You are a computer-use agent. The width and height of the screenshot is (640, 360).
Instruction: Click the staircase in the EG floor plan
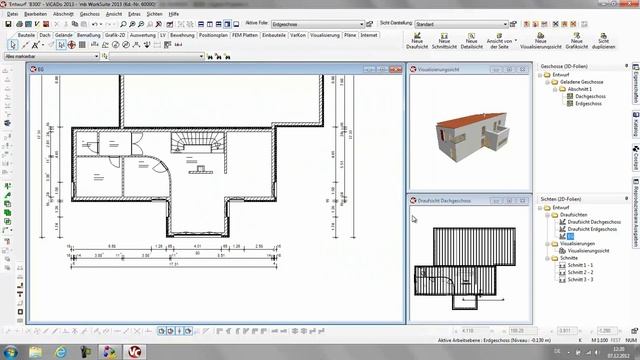[x=198, y=142]
